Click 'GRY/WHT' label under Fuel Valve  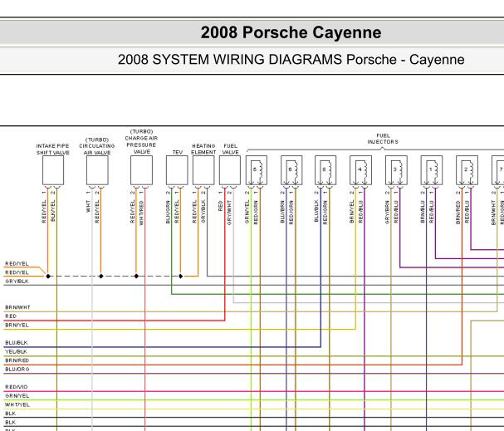(x=229, y=213)
